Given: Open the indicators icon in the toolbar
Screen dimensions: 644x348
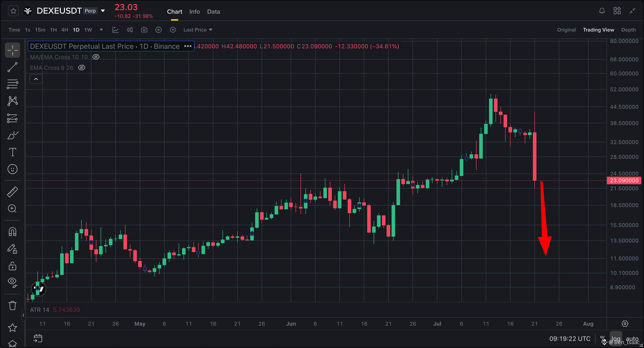Looking at the screenshot, I should 115,30.
